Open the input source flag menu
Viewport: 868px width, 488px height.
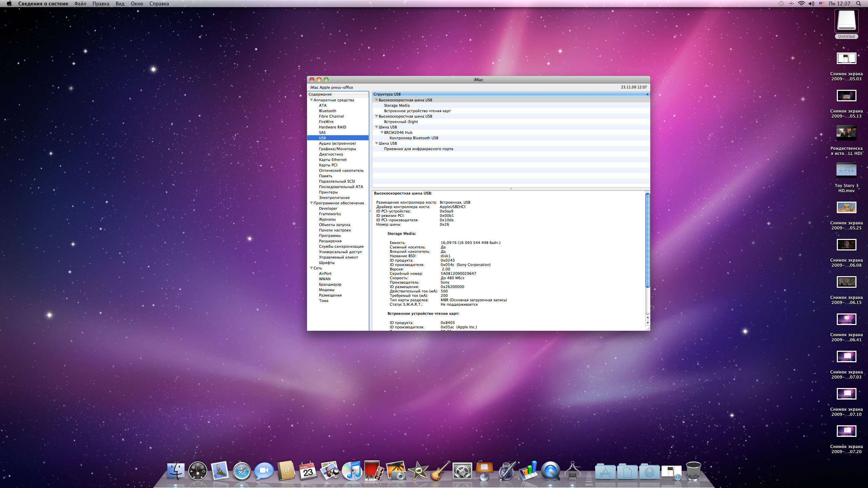coord(822,4)
